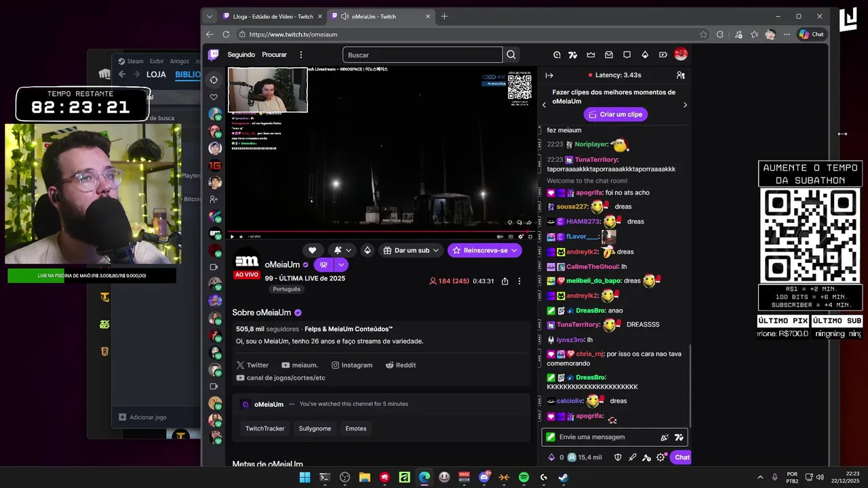Go to previous clip prompt arrow
The width and height of the screenshot is (868, 488).
point(544,105)
